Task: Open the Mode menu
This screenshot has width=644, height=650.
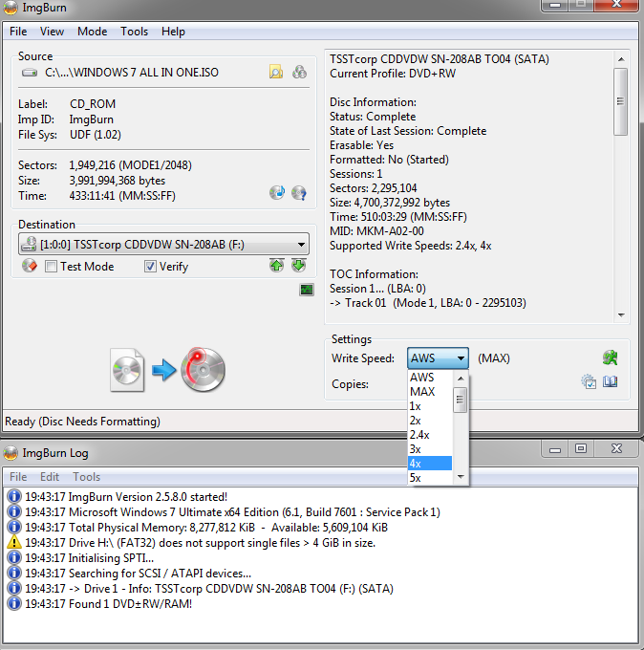Action: [x=92, y=32]
